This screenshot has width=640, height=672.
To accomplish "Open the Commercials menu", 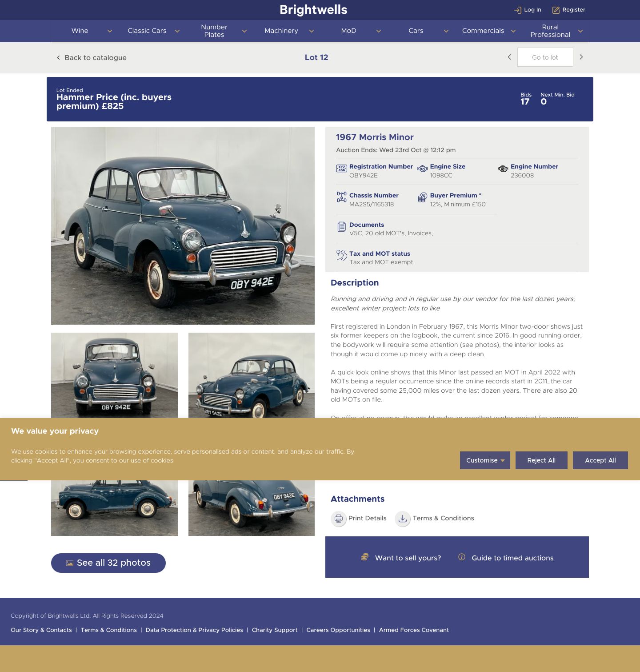I will click(483, 31).
